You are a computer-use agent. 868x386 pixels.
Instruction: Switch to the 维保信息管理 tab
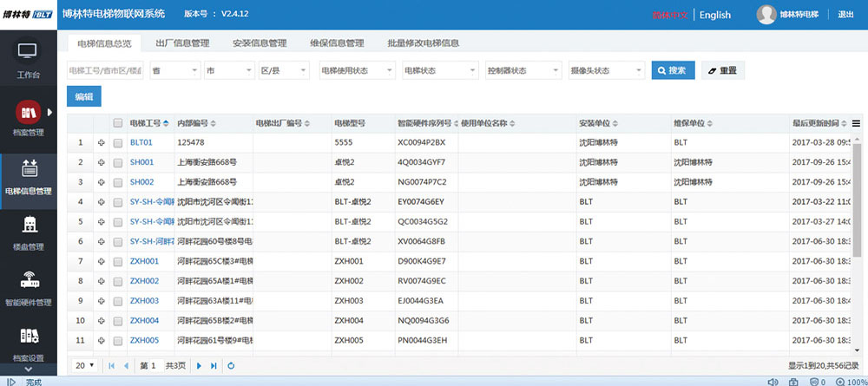(336, 43)
